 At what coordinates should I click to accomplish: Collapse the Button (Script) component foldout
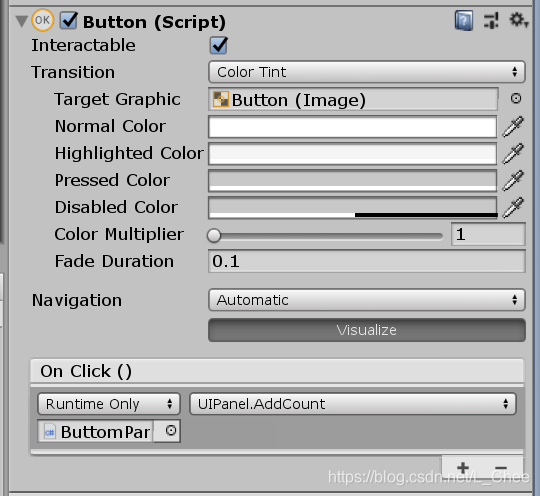pos(21,21)
